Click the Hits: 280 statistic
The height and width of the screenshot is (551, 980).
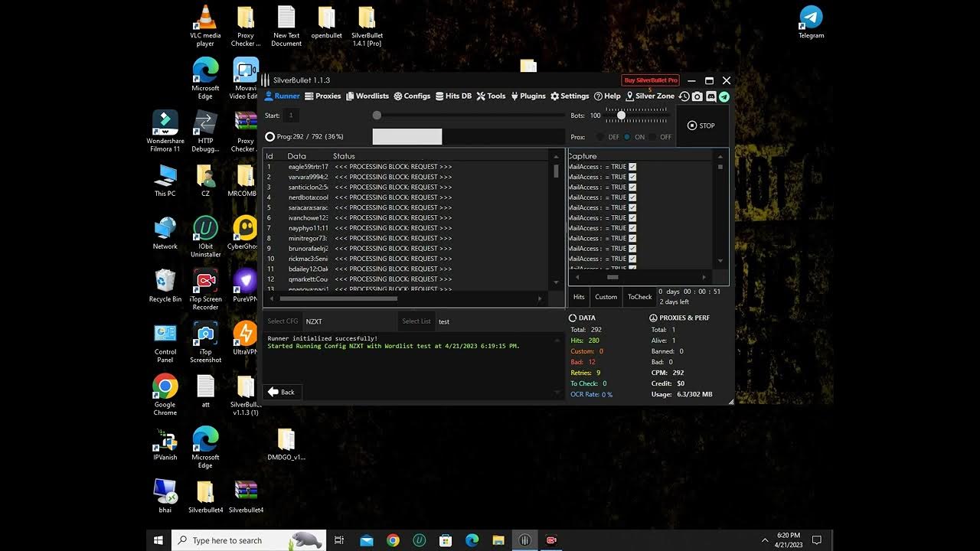585,341
